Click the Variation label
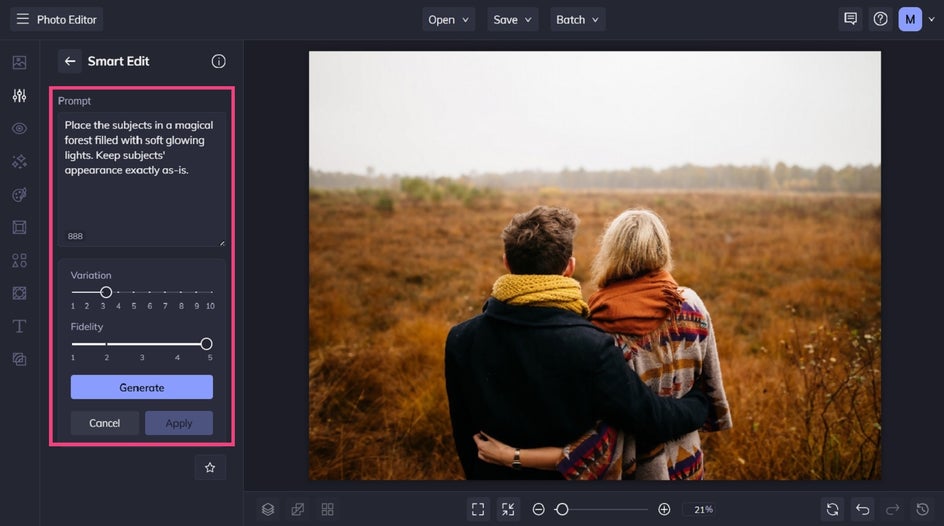This screenshot has width=944, height=526. click(x=91, y=275)
